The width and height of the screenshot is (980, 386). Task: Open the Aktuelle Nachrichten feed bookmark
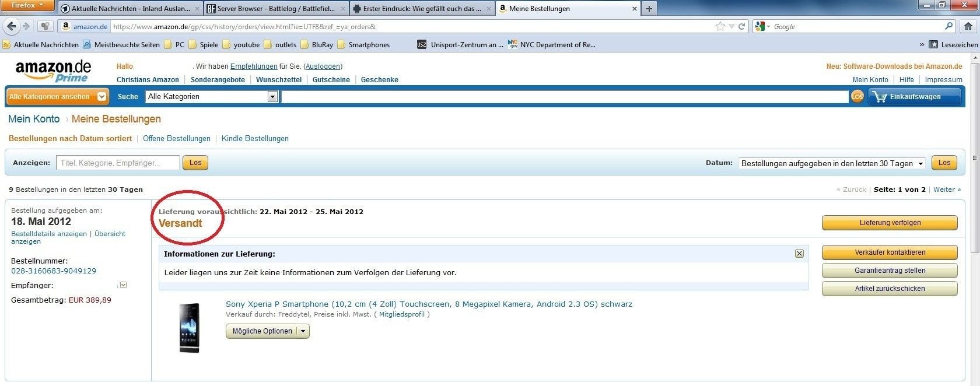pos(40,44)
